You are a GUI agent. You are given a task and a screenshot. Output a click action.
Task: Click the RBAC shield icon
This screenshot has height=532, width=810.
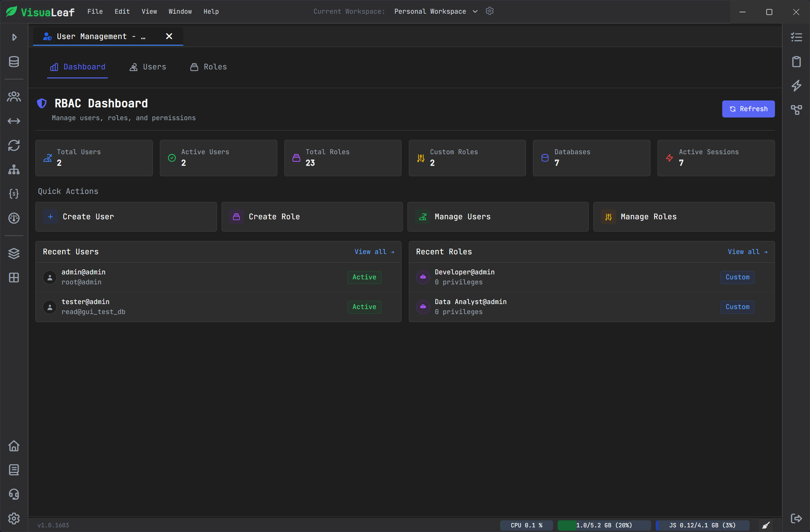[x=41, y=103]
